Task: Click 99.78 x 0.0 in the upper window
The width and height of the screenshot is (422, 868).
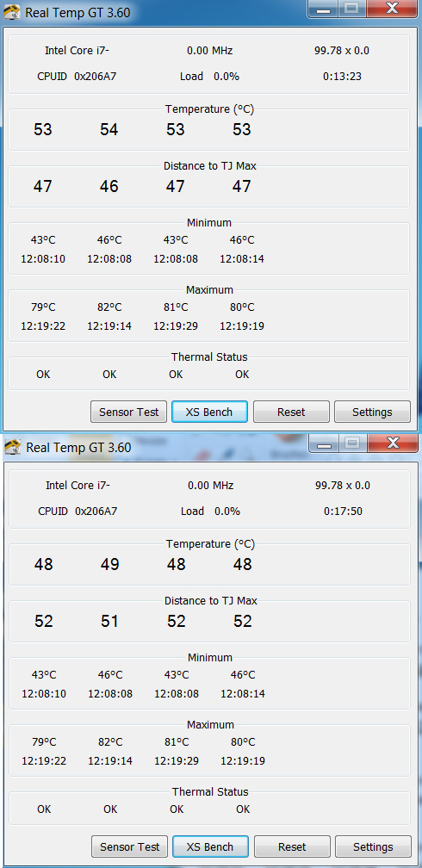Action: point(342,51)
